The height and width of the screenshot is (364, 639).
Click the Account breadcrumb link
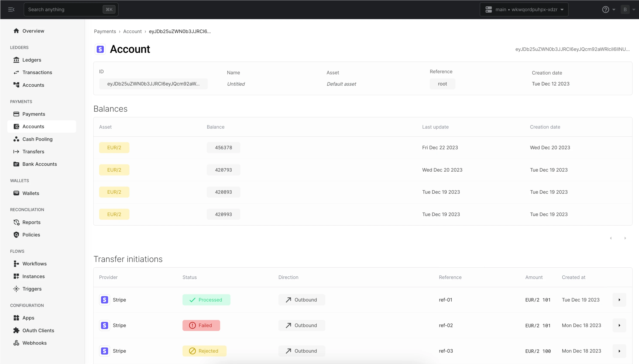[x=132, y=31]
